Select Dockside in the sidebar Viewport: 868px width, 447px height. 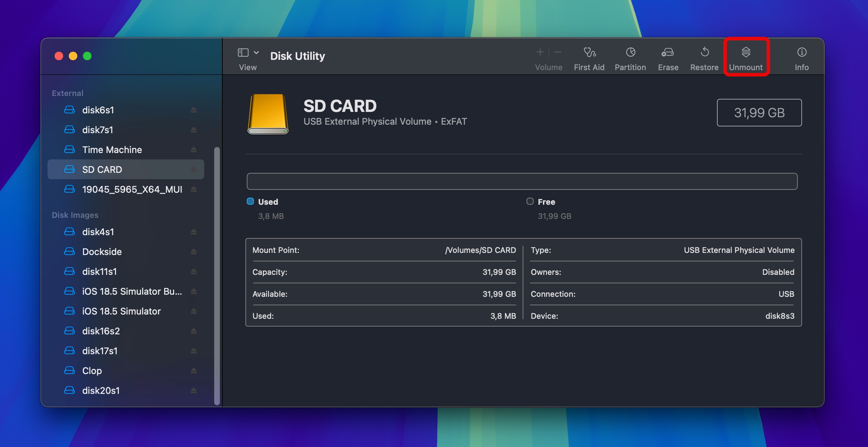click(x=102, y=252)
